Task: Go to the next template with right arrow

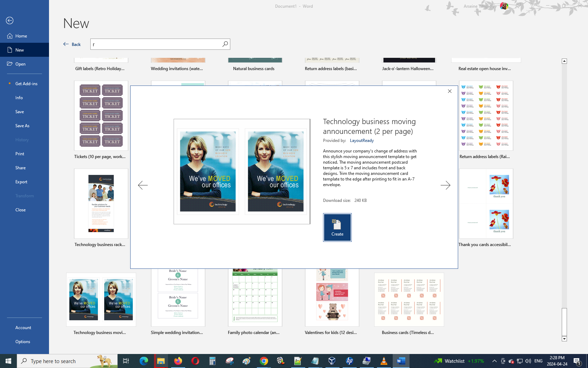Action: pos(445,185)
